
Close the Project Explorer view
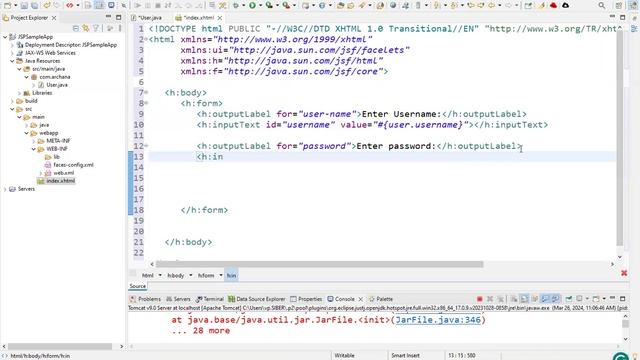(x=54, y=18)
